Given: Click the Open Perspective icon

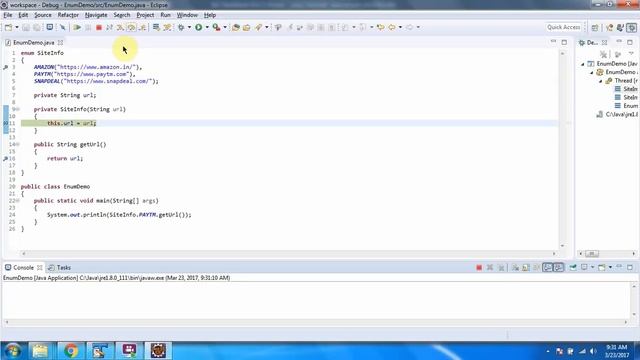Looking at the screenshot, I should (595, 27).
